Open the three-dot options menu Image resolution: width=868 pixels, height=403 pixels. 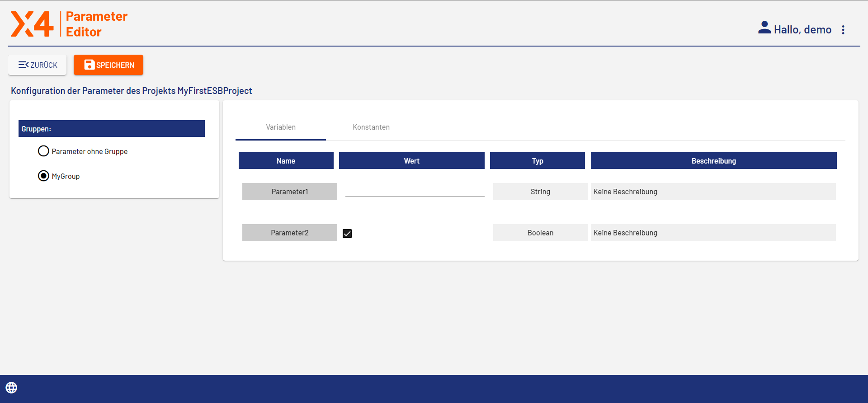843,30
